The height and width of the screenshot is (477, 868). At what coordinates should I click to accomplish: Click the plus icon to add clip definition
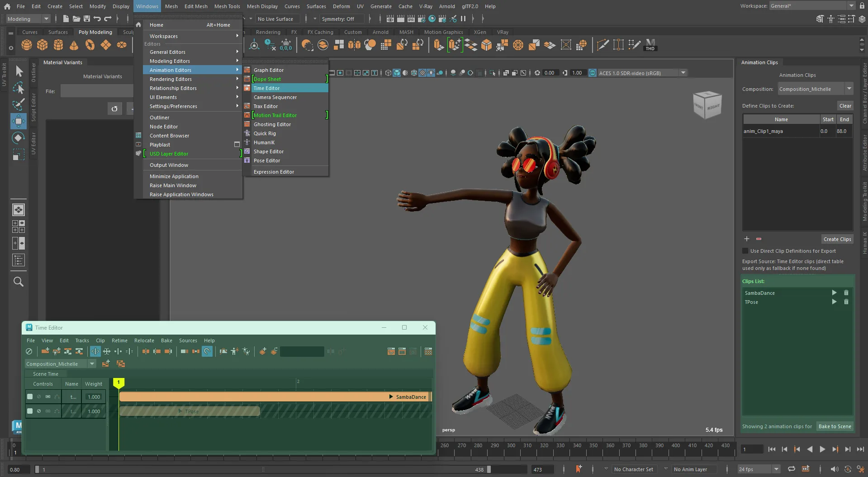(x=747, y=239)
